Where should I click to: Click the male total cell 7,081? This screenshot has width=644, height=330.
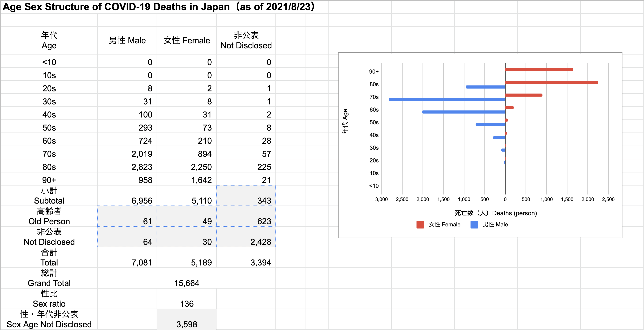point(127,257)
